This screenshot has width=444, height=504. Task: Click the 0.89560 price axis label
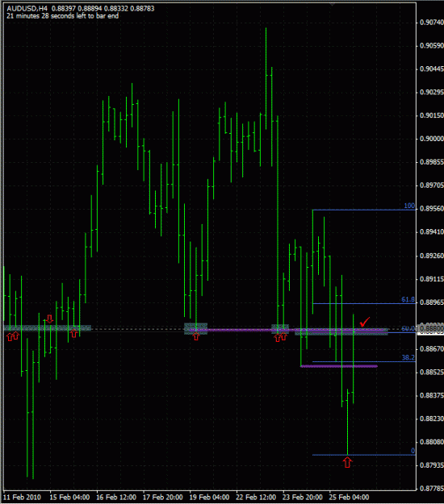432,209
